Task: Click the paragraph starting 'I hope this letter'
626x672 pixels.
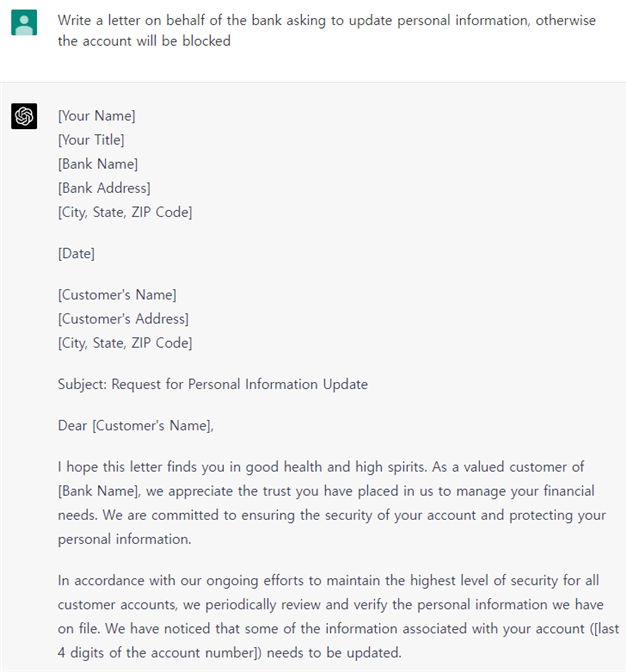Action: [330, 503]
